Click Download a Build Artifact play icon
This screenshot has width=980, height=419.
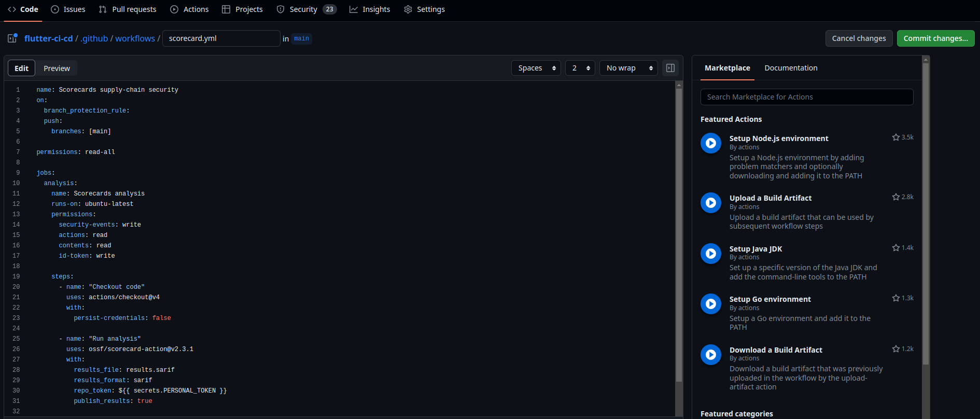pos(711,355)
